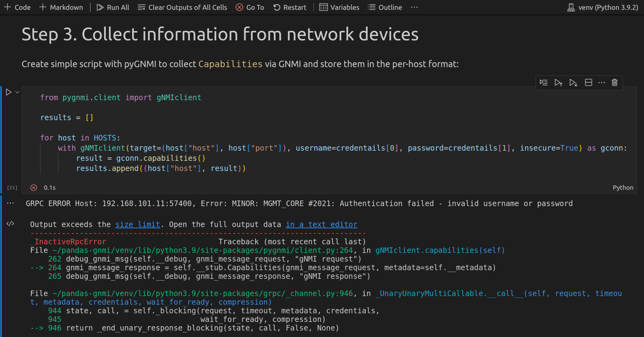Image resolution: width=644 pixels, height=337 pixels.
Task: Open the cell overflow menu
Action: [602, 83]
